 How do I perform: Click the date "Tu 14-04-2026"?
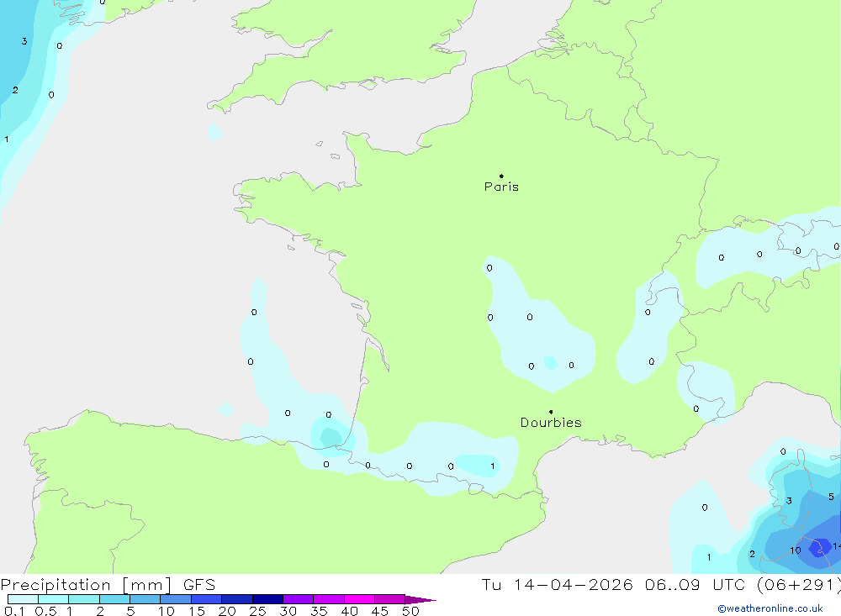tap(557, 584)
